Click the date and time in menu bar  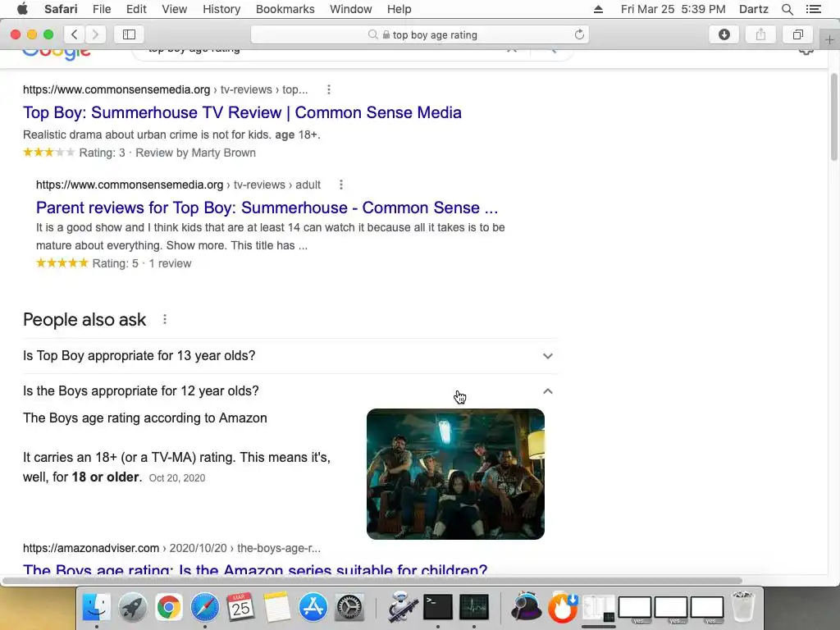tap(673, 9)
